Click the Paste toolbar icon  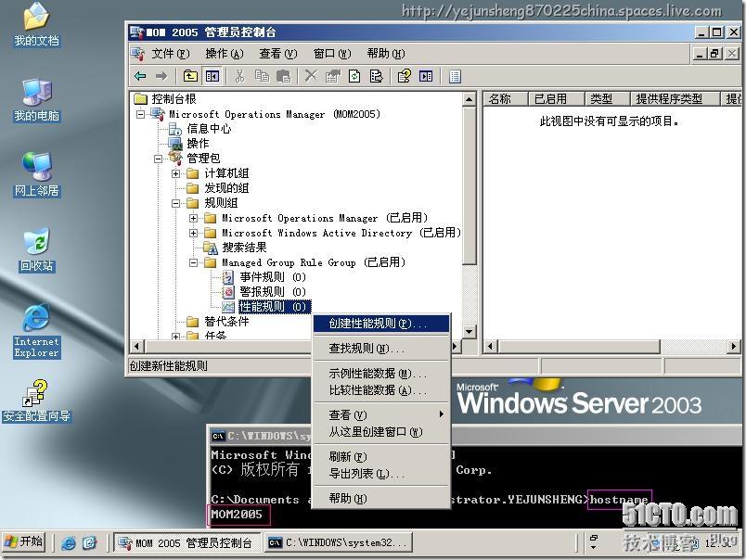[284, 76]
